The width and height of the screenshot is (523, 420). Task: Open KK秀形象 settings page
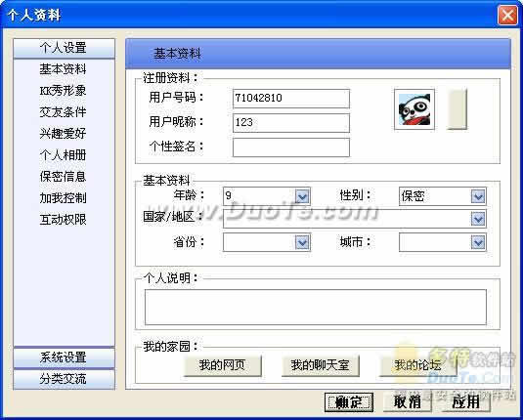(63, 90)
